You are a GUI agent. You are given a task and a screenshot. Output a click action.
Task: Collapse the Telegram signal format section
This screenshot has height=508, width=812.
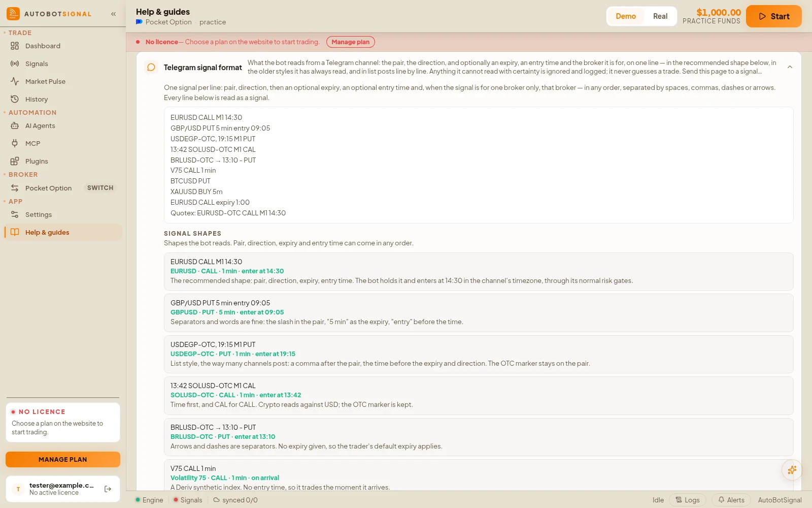790,67
